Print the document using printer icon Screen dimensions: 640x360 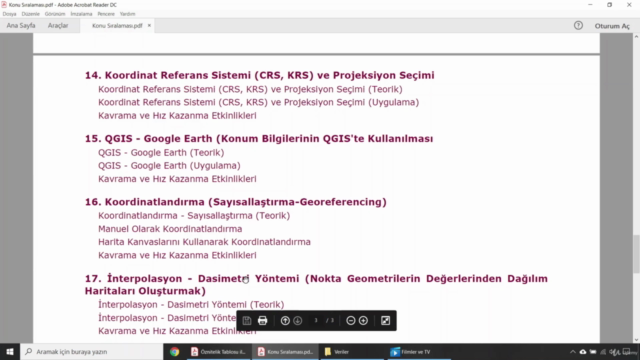click(262, 320)
